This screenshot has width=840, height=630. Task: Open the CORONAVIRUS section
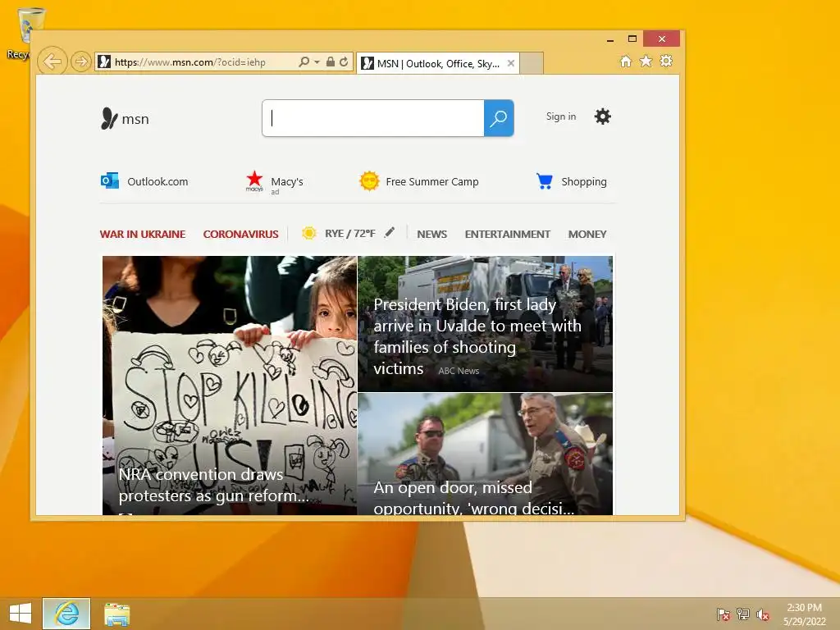click(x=240, y=234)
